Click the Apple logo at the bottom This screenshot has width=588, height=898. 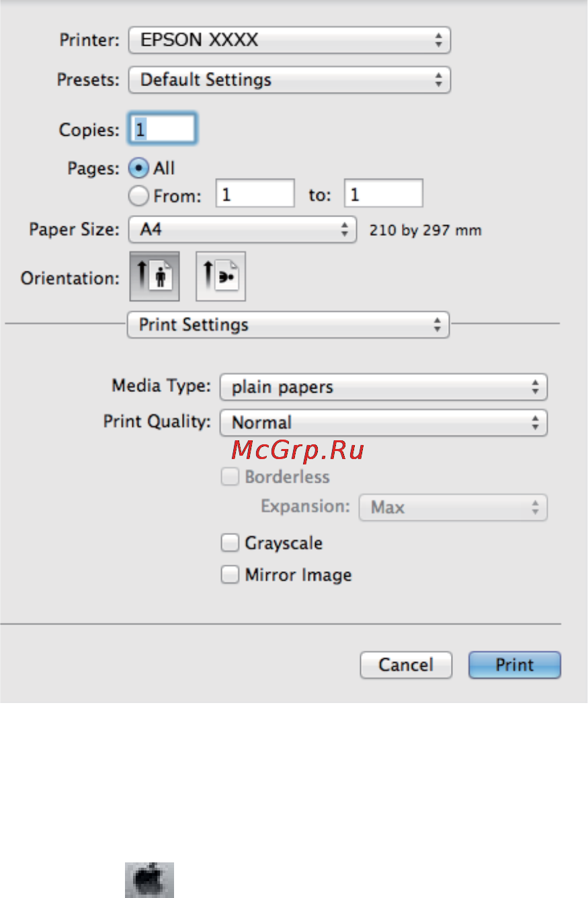tap(149, 879)
